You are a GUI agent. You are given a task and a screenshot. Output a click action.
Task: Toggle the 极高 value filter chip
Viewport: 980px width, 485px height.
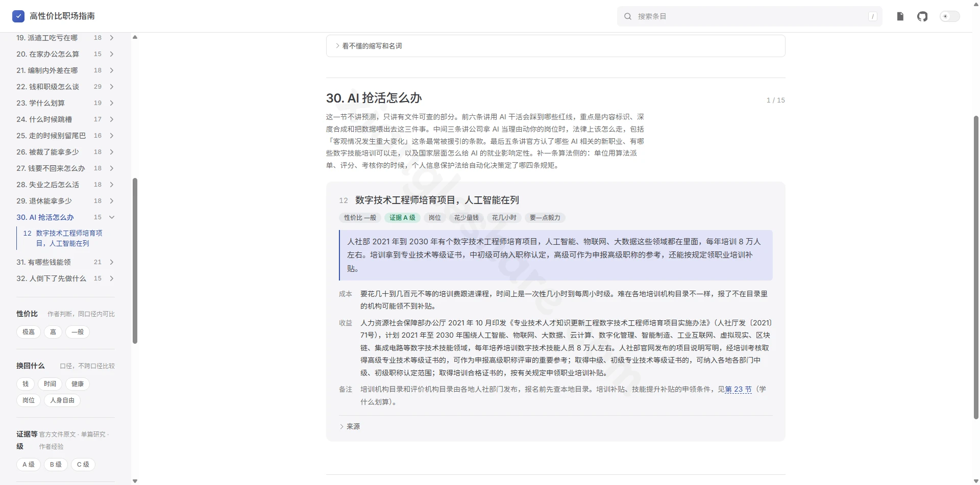(29, 332)
